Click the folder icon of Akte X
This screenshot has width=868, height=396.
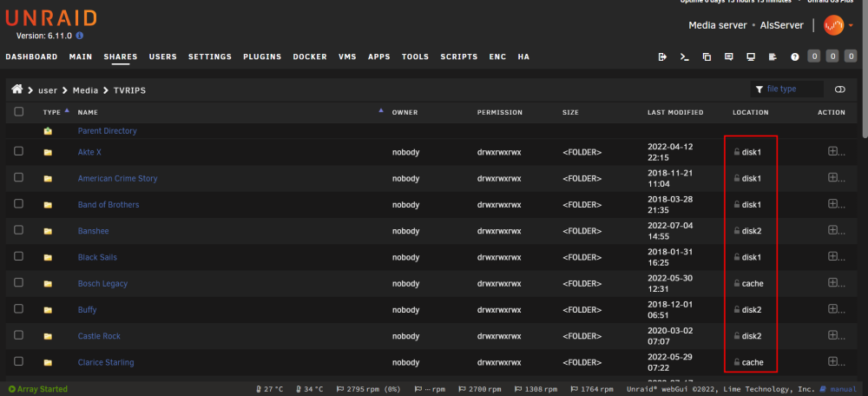(48, 152)
